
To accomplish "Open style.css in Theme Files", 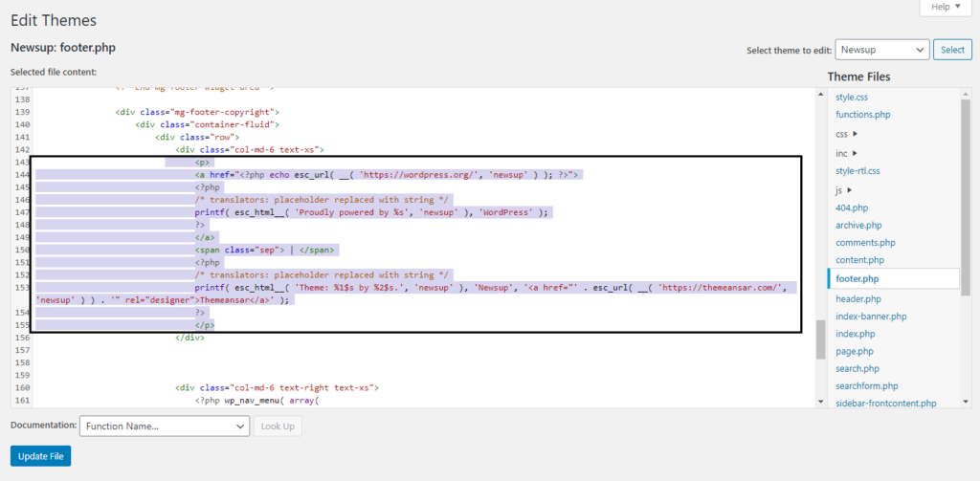I will pos(851,97).
